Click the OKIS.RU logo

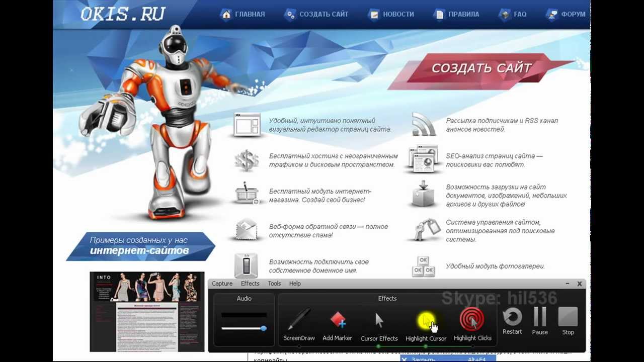(x=123, y=14)
